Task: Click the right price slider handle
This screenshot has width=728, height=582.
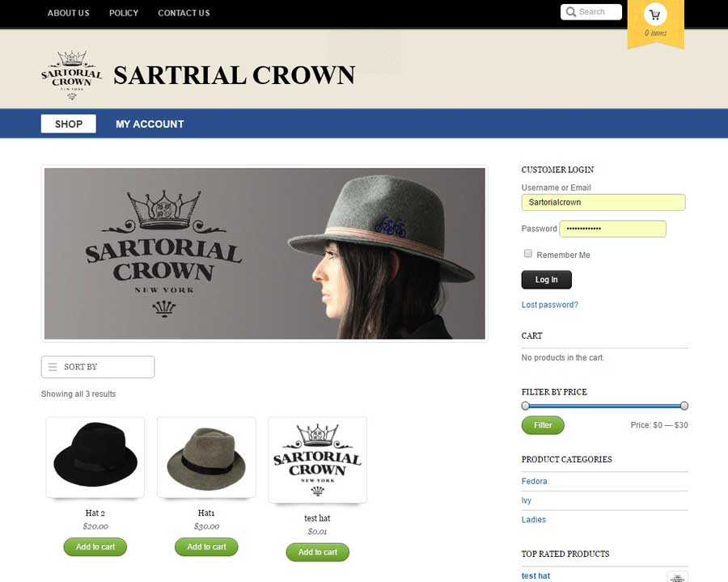Action: [684, 406]
